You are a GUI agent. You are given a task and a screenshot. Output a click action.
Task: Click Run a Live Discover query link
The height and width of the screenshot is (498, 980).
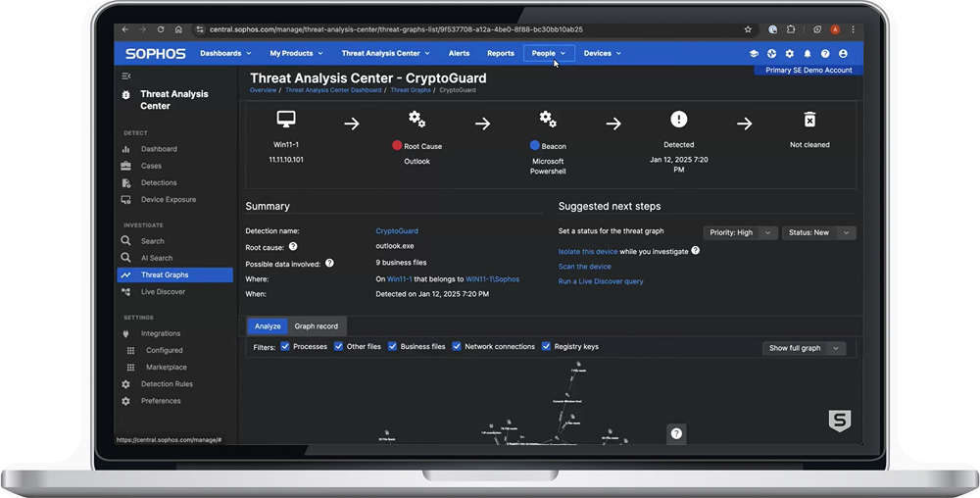click(x=601, y=281)
